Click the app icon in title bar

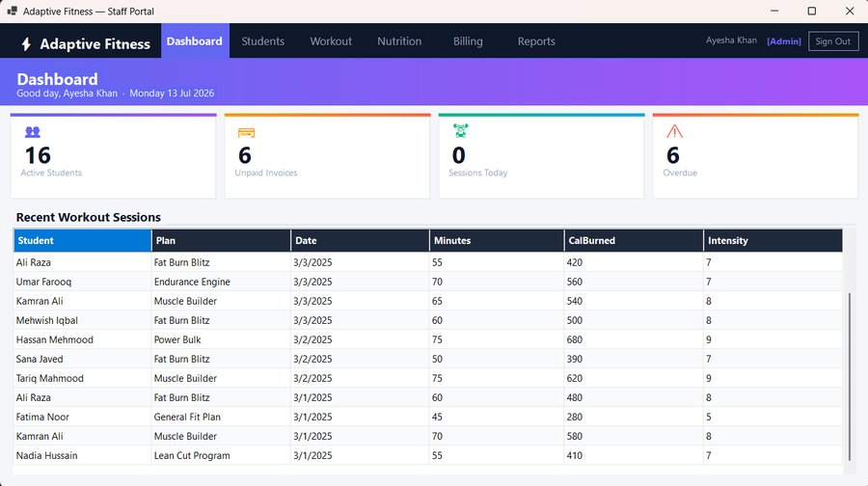(x=13, y=11)
